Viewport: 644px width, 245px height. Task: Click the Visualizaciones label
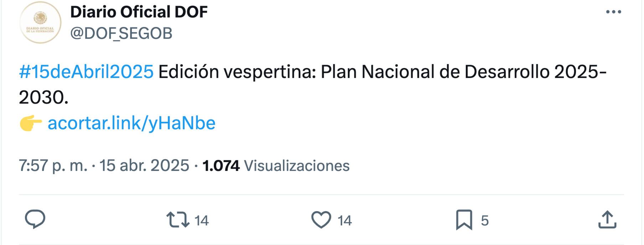coord(297,166)
